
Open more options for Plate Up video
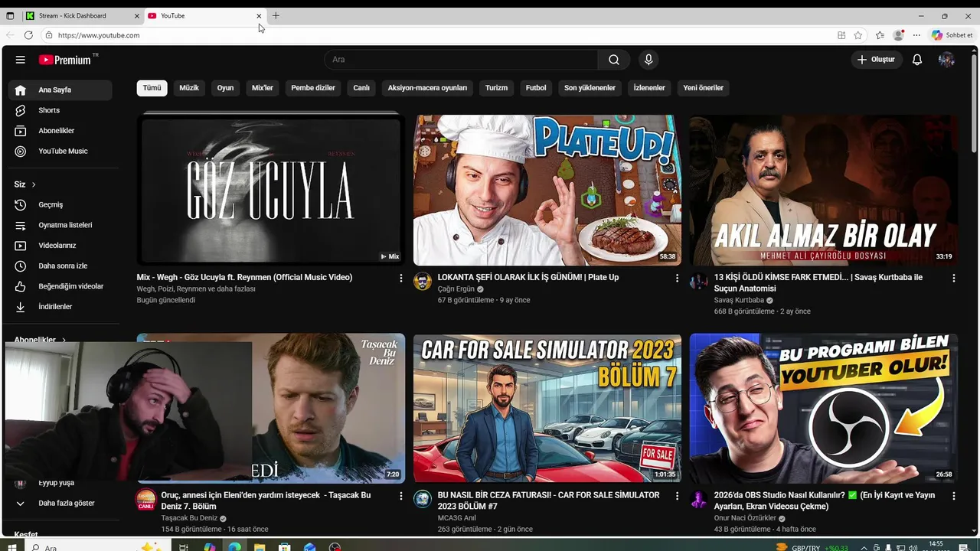pyautogui.click(x=677, y=278)
